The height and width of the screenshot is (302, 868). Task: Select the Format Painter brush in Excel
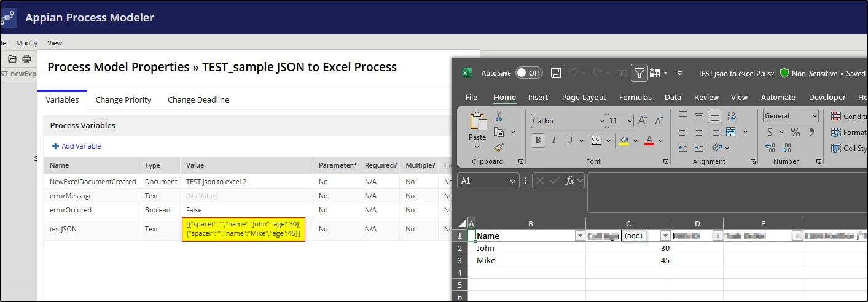[x=499, y=147]
